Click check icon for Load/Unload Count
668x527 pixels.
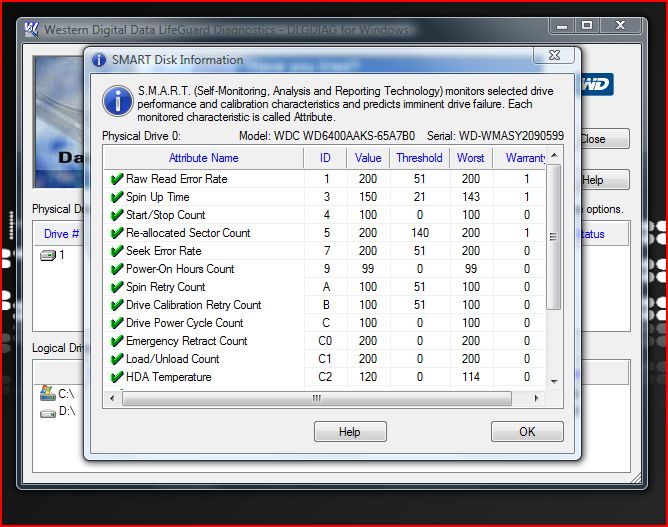pyautogui.click(x=116, y=359)
